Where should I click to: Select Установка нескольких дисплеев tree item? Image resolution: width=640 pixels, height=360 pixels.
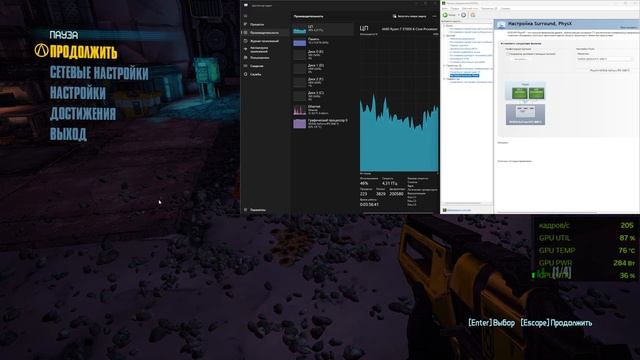pos(467,62)
